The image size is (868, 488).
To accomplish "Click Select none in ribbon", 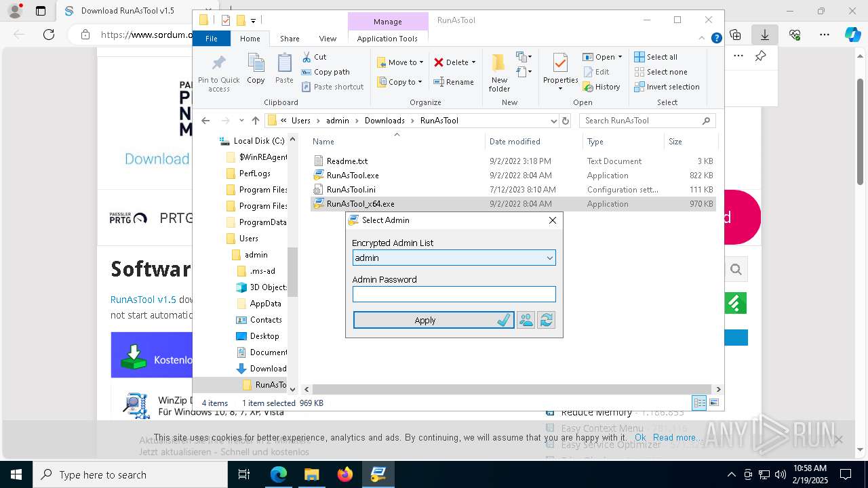I will pyautogui.click(x=660, y=72).
